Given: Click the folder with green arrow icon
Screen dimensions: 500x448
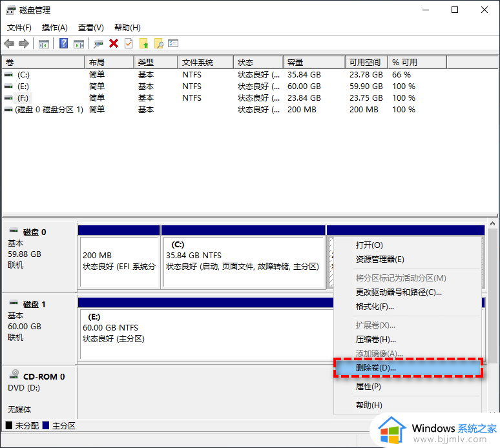Looking at the screenshot, I should coord(144,43).
